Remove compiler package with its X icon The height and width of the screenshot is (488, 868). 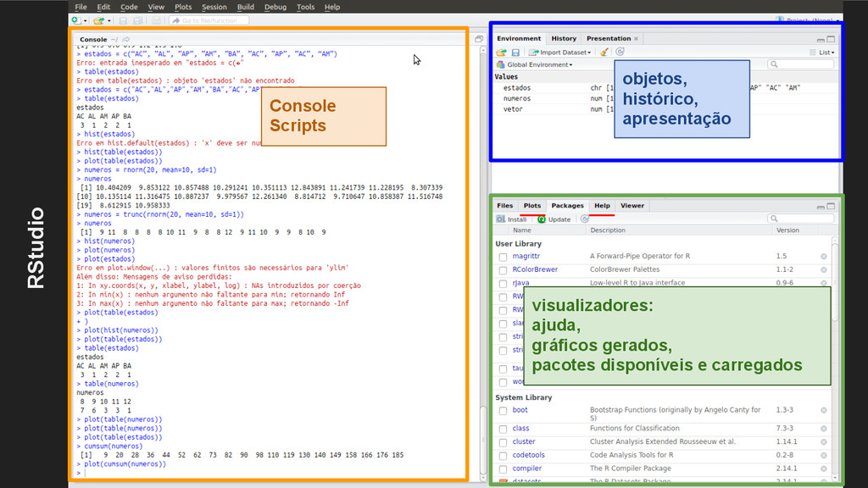(824, 469)
